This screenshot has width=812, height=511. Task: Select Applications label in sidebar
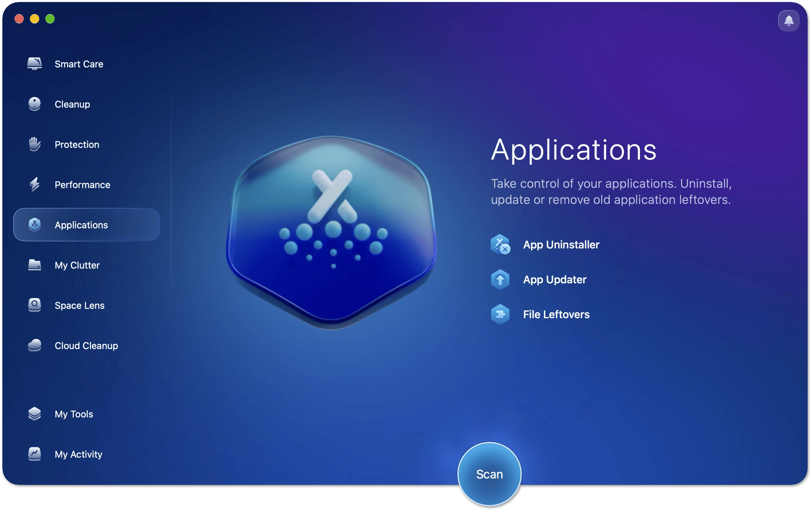[81, 225]
